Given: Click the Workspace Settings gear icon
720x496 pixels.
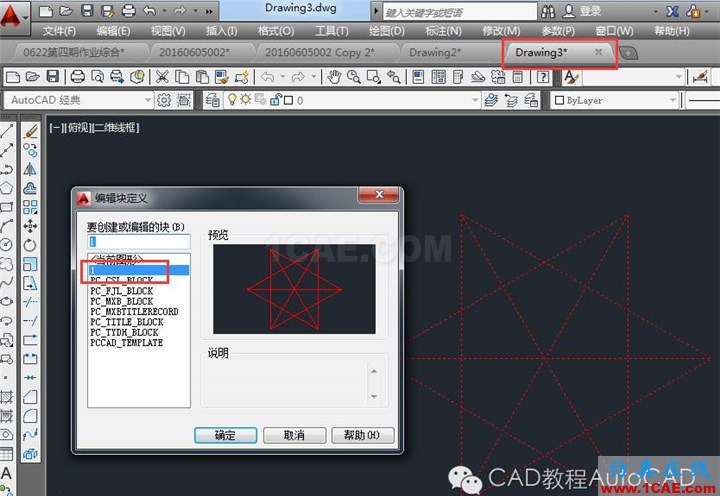Looking at the screenshot, I should coord(164,100).
